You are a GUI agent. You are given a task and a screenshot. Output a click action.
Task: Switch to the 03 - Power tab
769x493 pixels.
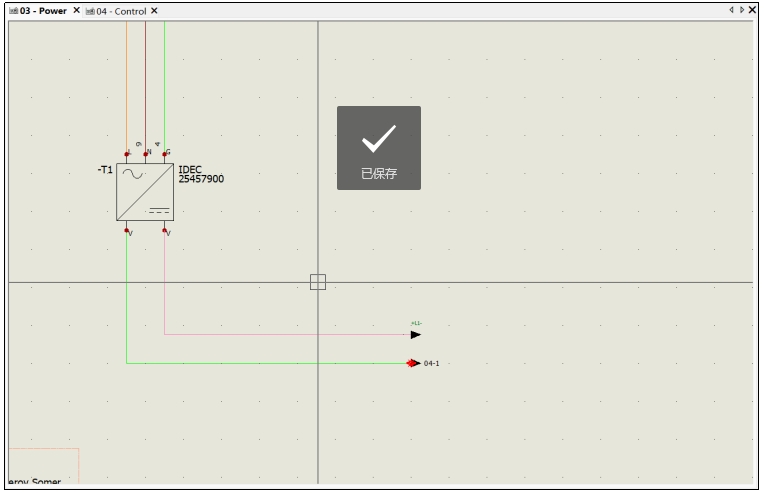(x=43, y=11)
